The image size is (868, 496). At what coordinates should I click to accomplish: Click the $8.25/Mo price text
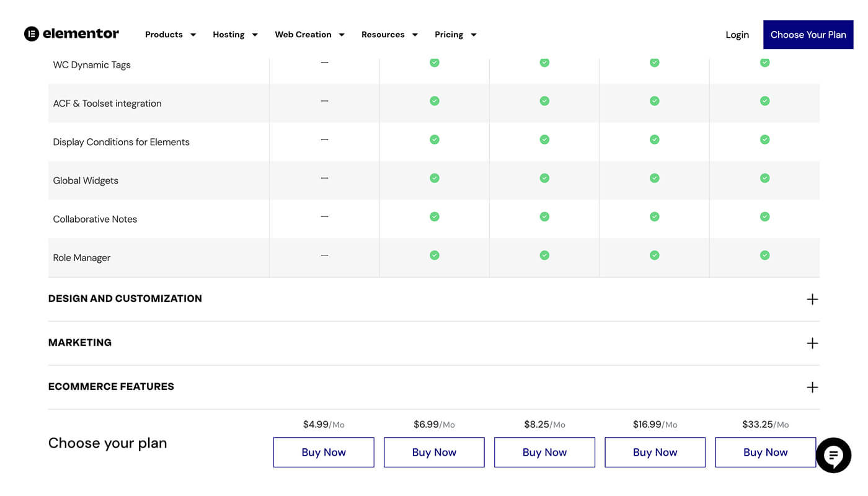pos(544,425)
